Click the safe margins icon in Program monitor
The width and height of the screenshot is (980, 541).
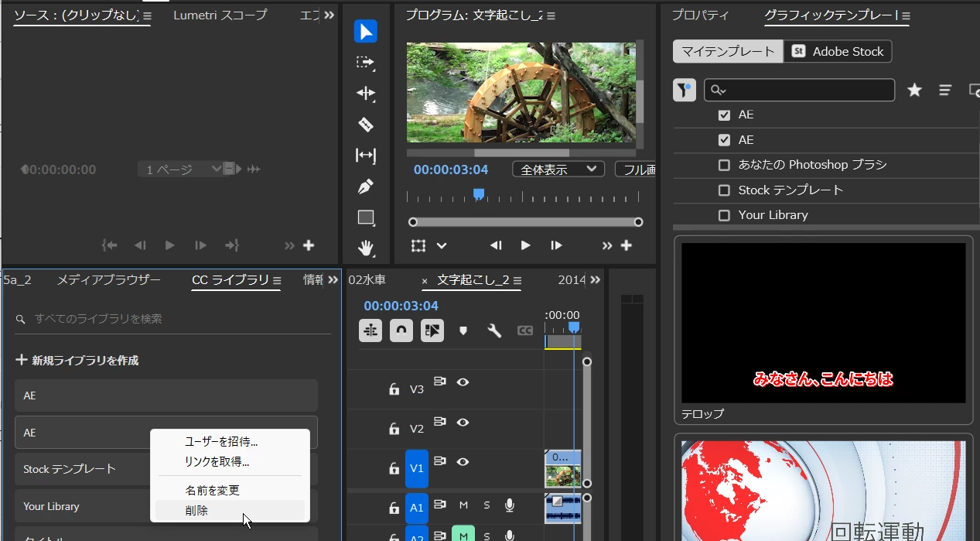click(418, 245)
